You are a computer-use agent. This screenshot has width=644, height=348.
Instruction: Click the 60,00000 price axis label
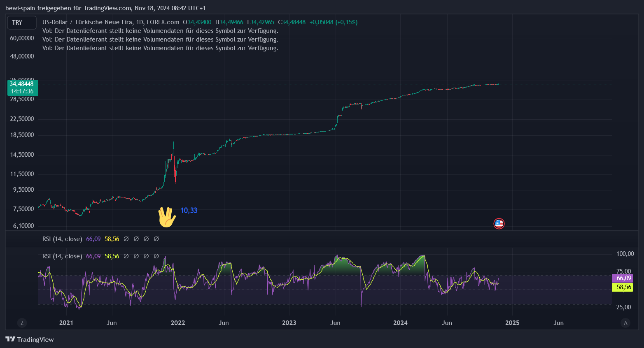[22, 38]
